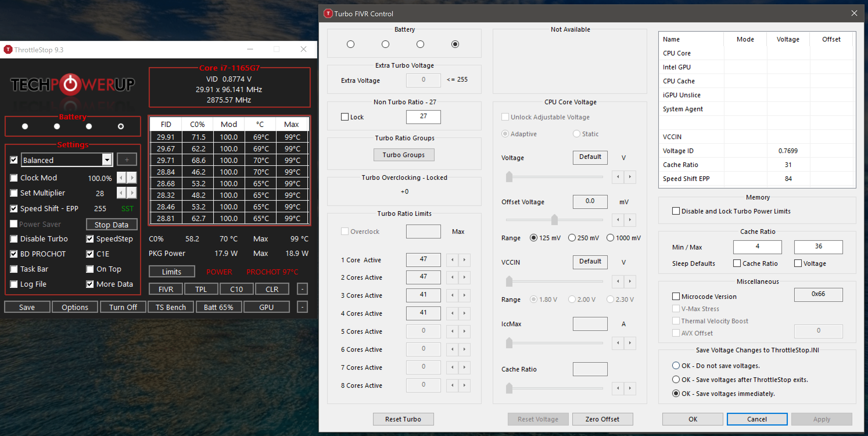This screenshot has width=868, height=436.
Task: Click the Zero Offset button
Action: tap(602, 419)
